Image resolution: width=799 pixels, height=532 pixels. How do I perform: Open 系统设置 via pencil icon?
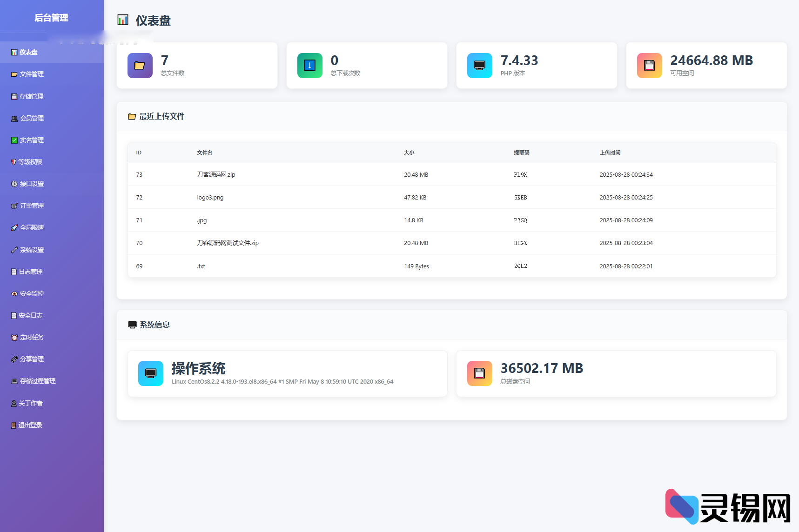point(14,250)
